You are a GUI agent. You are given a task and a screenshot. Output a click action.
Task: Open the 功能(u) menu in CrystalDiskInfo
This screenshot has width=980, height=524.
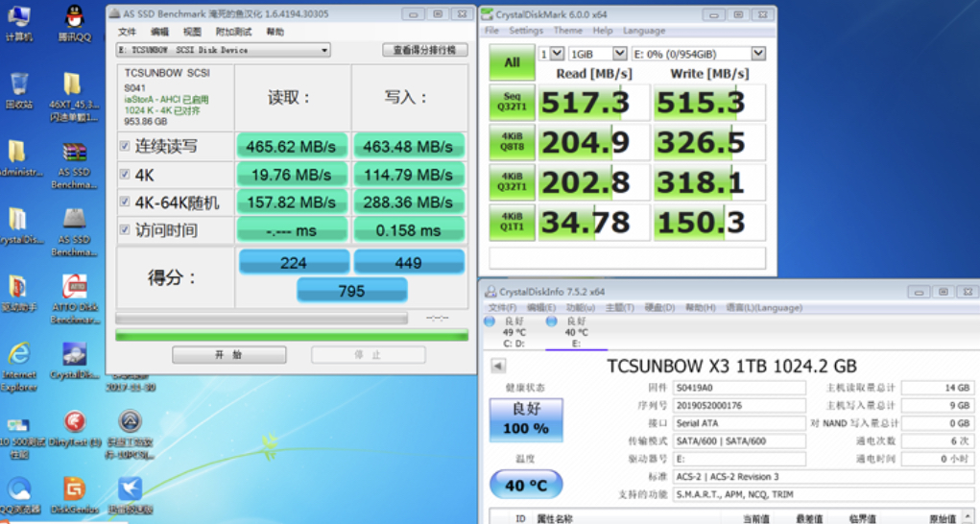point(580,307)
